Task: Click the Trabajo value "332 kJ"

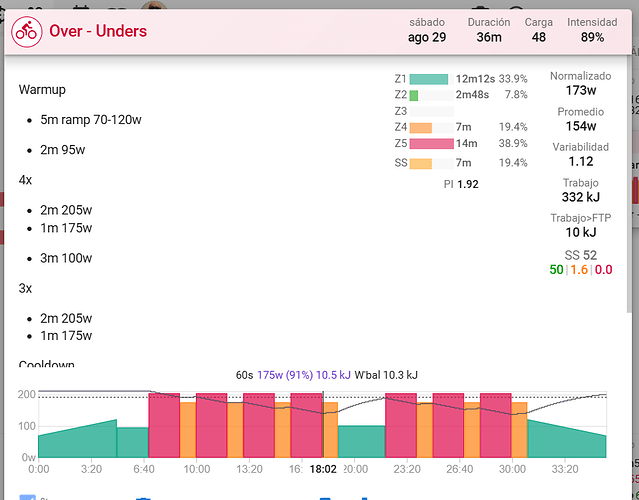Action: point(581,197)
